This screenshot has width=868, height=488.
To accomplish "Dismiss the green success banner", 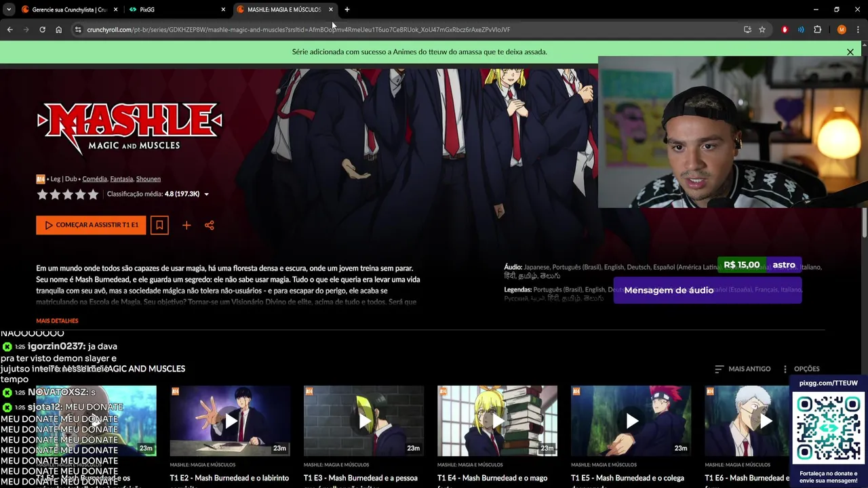I will (x=850, y=52).
